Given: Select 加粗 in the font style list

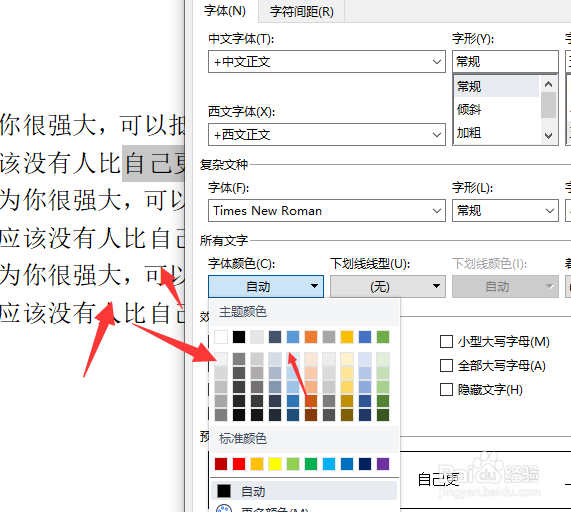Looking at the screenshot, I should [497, 133].
